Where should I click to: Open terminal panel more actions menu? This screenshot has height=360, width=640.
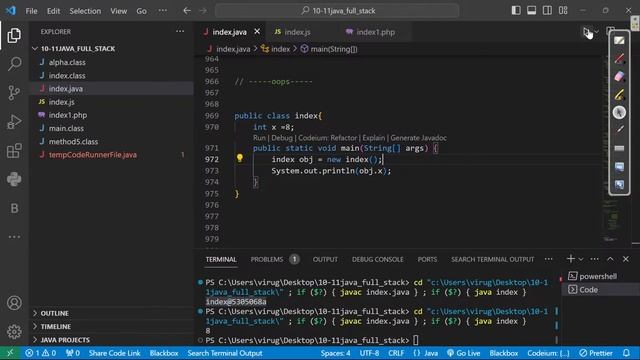(x=595, y=259)
